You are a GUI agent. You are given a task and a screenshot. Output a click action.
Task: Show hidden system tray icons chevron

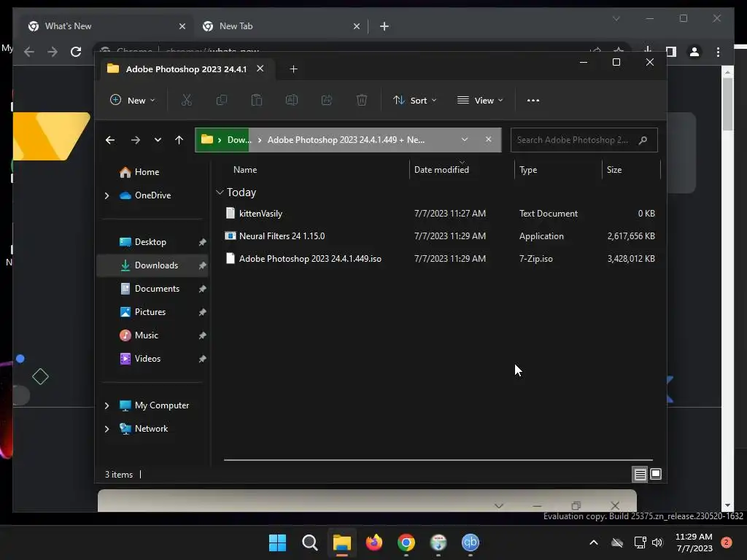594,542
